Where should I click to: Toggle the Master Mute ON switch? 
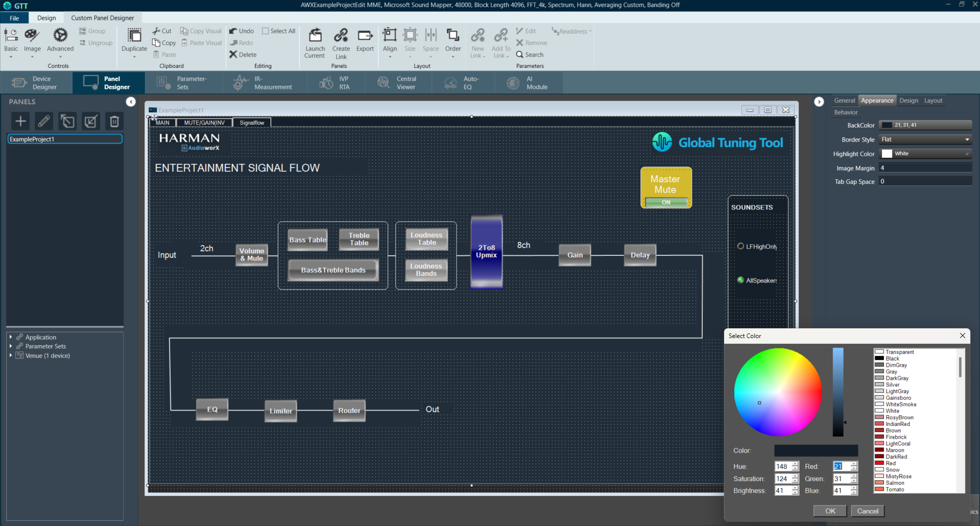[x=666, y=202]
